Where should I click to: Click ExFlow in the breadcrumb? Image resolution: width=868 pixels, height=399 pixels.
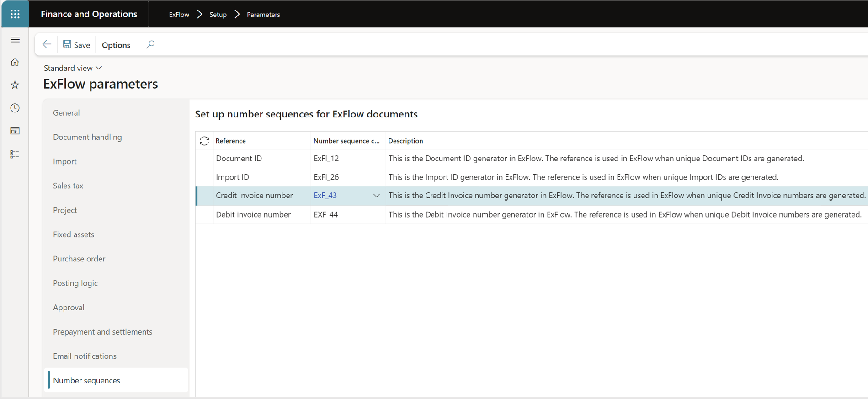[x=179, y=15]
